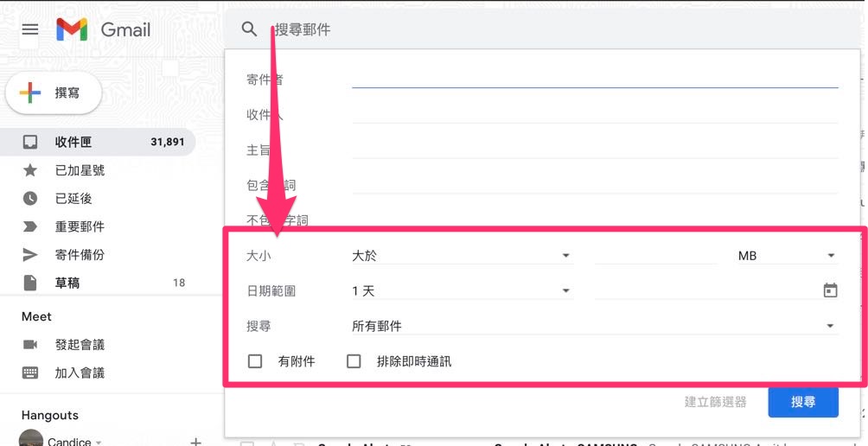Click the 31,891 inbox unread count

coord(167,143)
